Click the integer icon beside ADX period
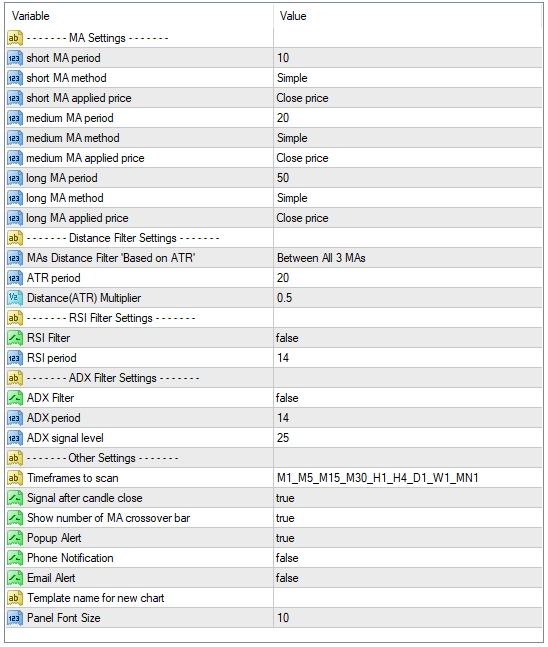The width and height of the screenshot is (548, 647). pyautogui.click(x=14, y=418)
